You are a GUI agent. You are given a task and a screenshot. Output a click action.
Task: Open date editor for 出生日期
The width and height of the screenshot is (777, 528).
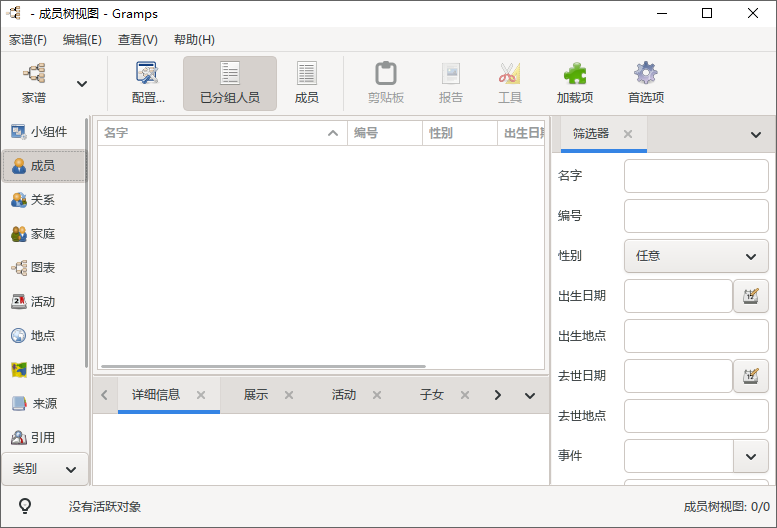[x=751, y=296]
